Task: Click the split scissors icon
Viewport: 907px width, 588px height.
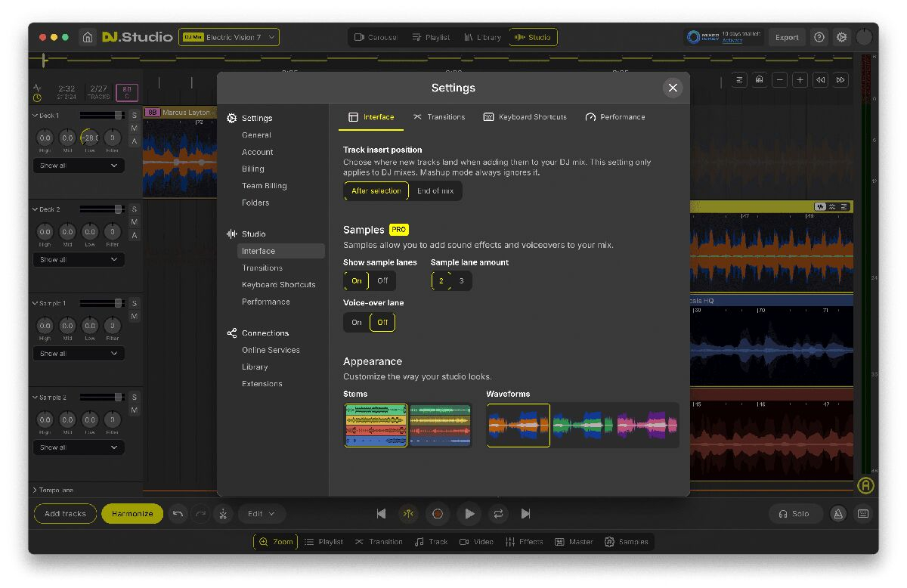Action: 223,514
